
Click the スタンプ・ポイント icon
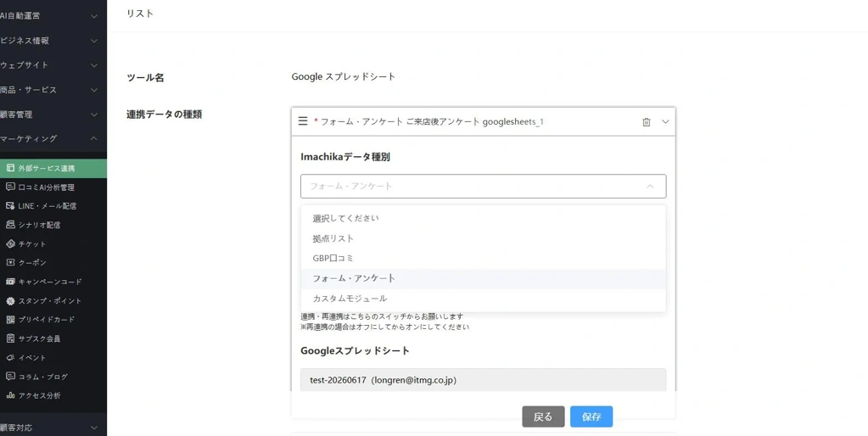coord(10,300)
